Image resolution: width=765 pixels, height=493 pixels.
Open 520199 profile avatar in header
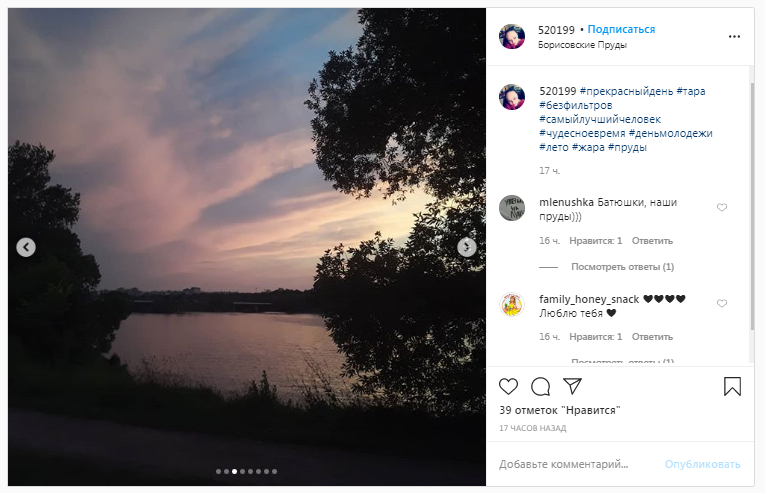(512, 36)
